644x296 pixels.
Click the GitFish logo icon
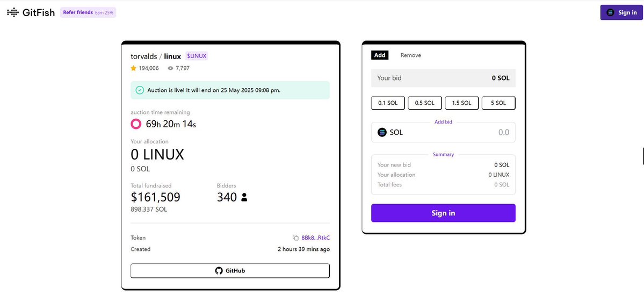13,12
